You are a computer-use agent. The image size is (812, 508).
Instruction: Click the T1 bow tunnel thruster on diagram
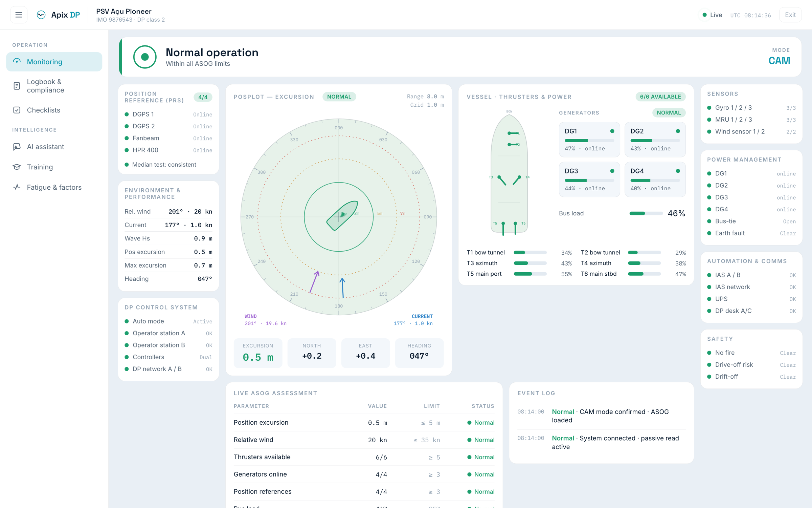click(x=513, y=133)
